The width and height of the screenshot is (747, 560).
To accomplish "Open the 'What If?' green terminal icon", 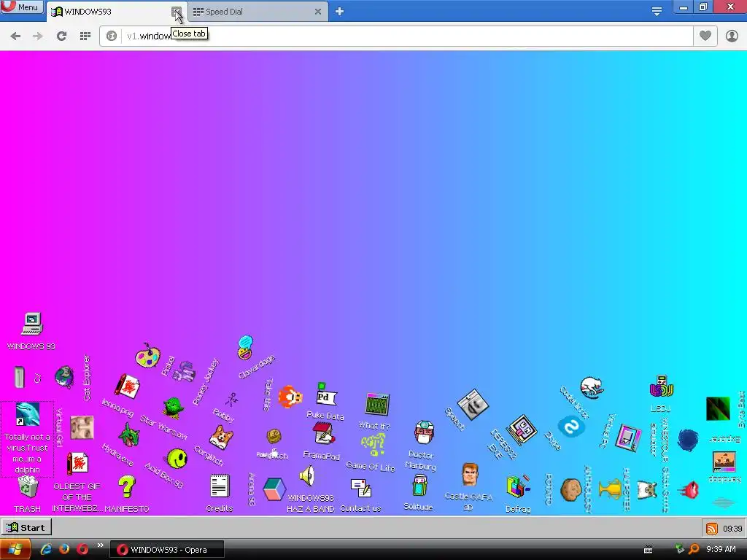I will pyautogui.click(x=377, y=404).
